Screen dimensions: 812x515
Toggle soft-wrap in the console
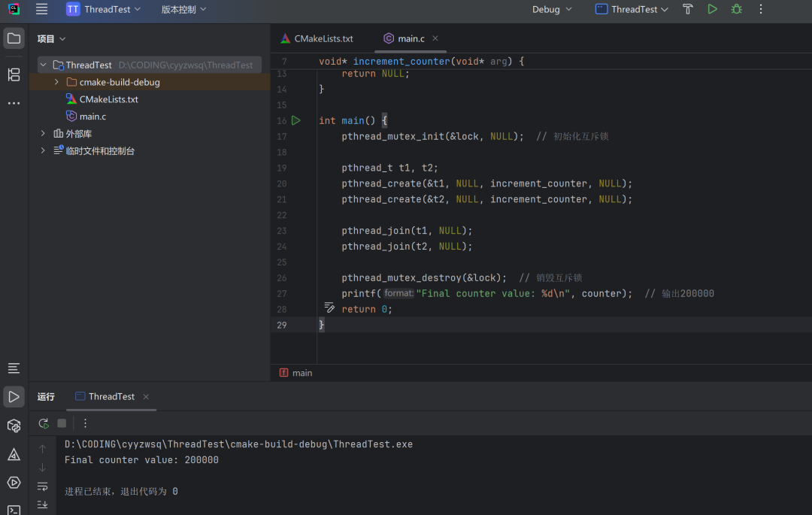pos(42,486)
